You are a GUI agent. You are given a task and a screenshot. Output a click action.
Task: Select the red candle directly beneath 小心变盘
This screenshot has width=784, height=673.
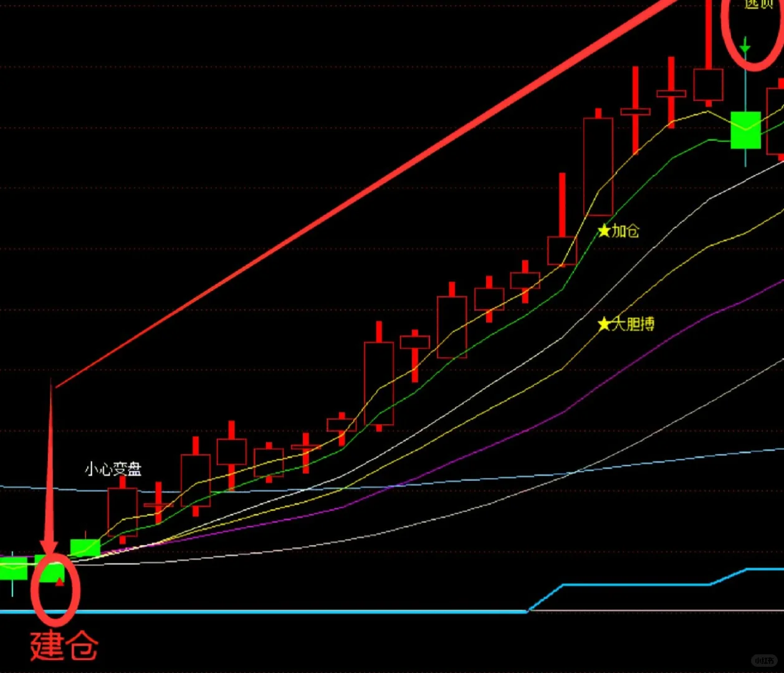pos(122,512)
